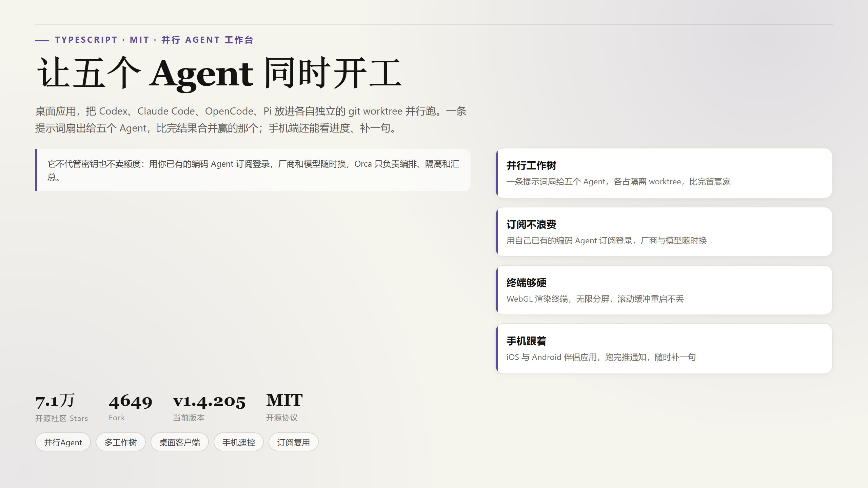Image resolution: width=868 pixels, height=488 pixels.
Task: Click the quote block starting 它不代管密钥
Action: (x=253, y=170)
